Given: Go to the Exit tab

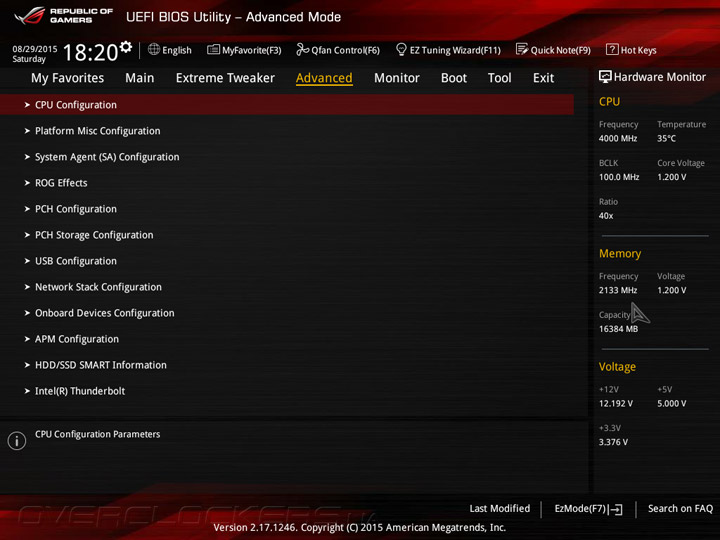Looking at the screenshot, I should point(543,78).
